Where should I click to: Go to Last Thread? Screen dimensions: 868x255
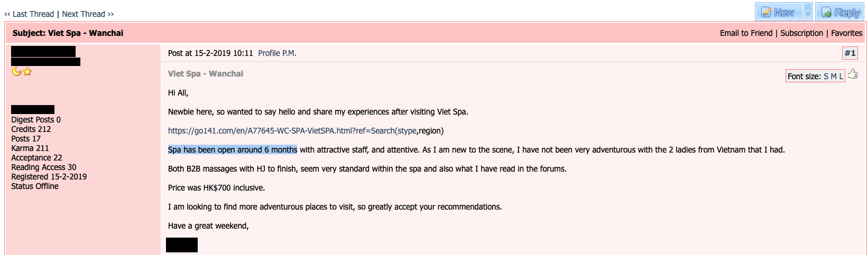(33, 14)
